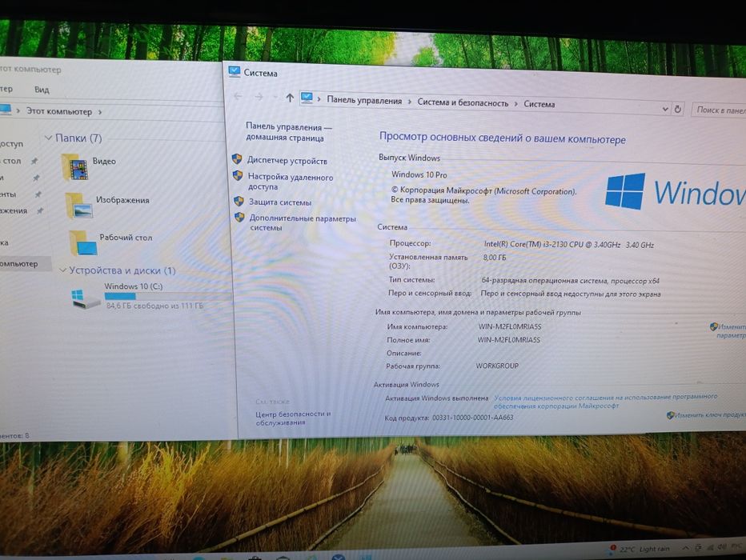The width and height of the screenshot is (746, 560).
Task: Click the control panel search field
Action: [719, 110]
